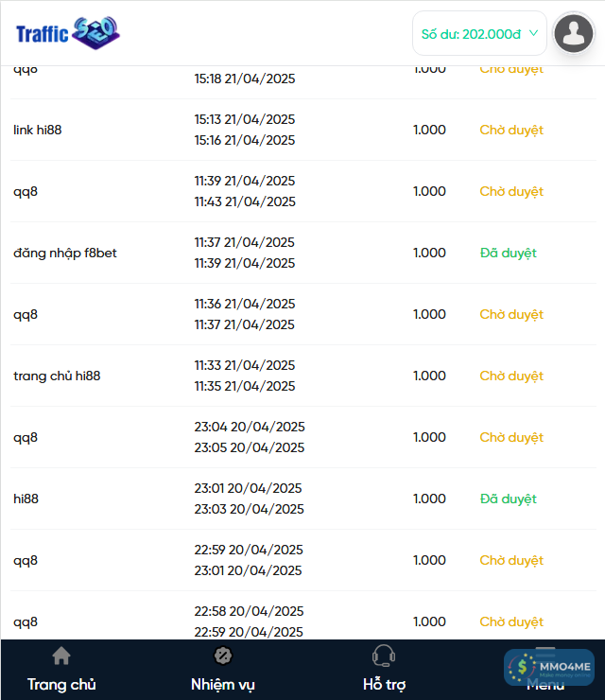The image size is (605, 700).
Task: Click the Traffic SEO logo
Action: [67, 33]
